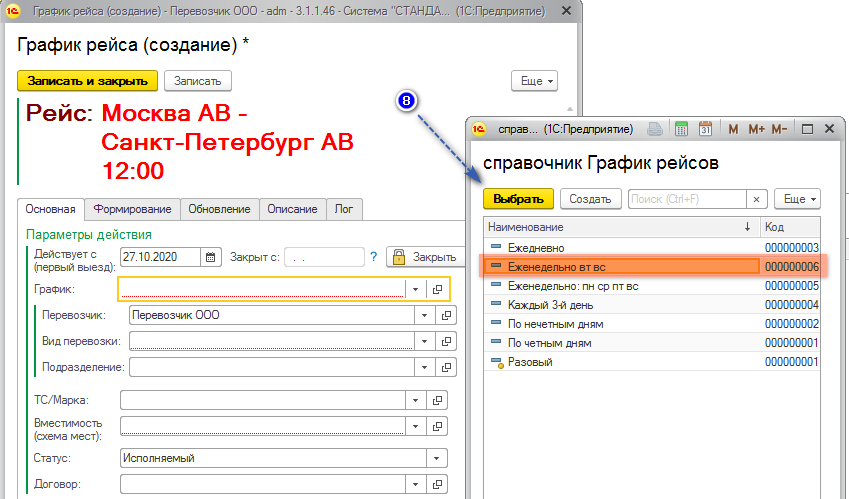Expand the График dropdown list
The image size is (849, 499).
point(415,289)
